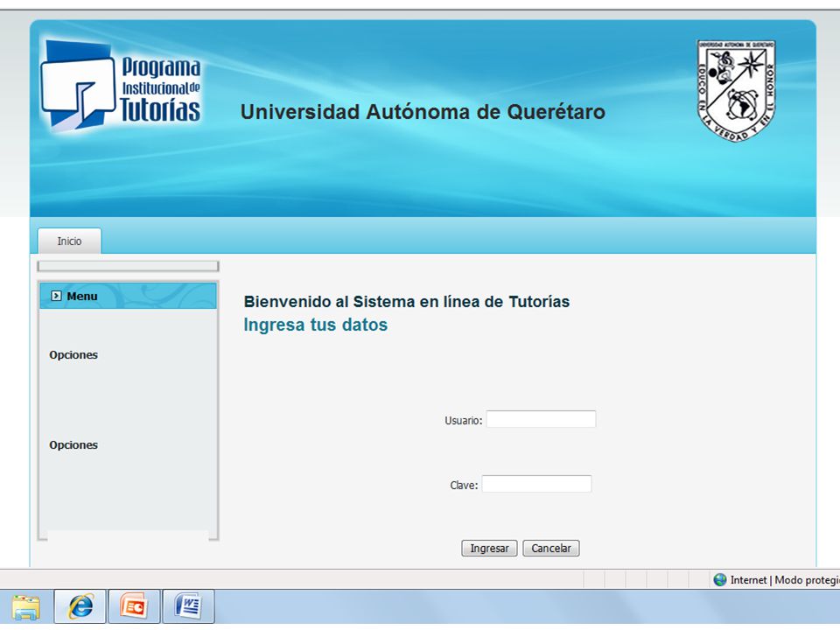Click the Menu panel header
The width and height of the screenshot is (840, 630).
tap(128, 296)
